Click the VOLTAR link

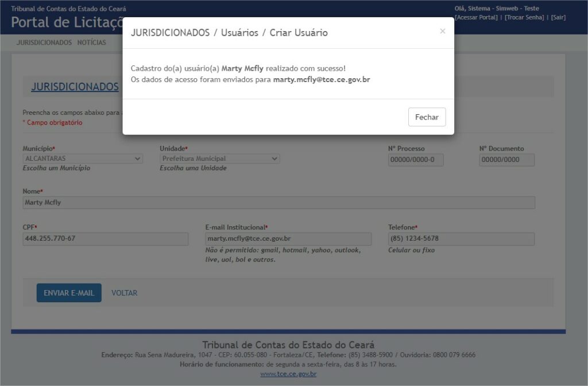click(x=125, y=293)
